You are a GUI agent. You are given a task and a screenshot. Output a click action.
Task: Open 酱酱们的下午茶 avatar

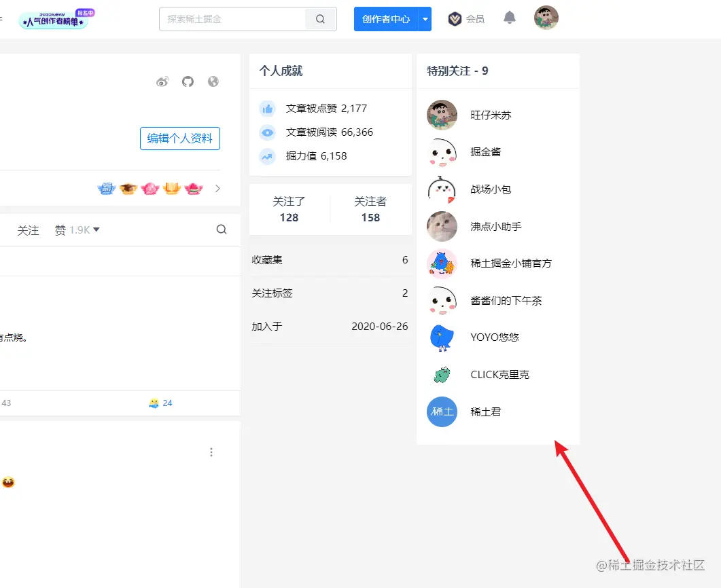coord(442,300)
